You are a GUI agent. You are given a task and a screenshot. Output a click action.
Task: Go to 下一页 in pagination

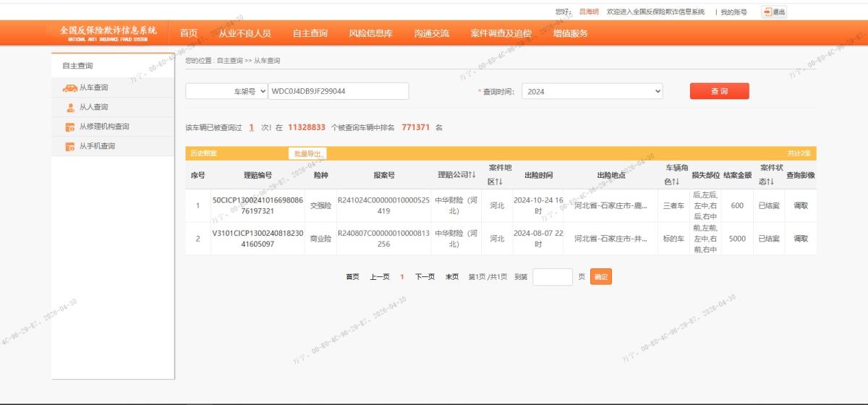pyautogui.click(x=425, y=277)
